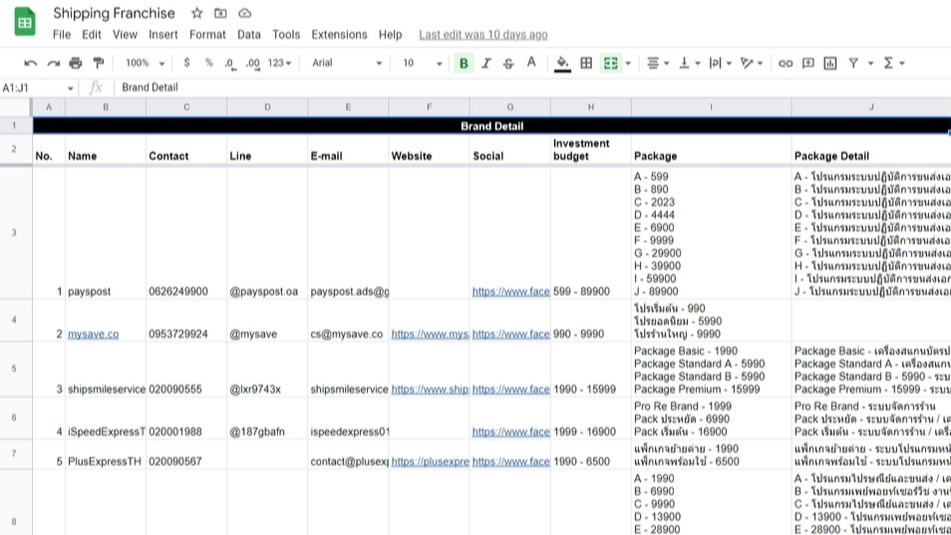Undo the last action

coord(30,63)
